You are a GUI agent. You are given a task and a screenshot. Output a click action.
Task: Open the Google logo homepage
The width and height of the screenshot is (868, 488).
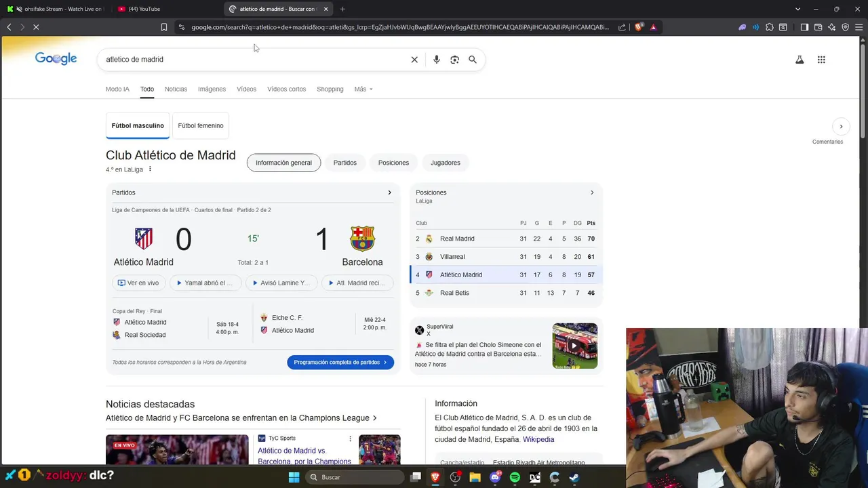56,59
